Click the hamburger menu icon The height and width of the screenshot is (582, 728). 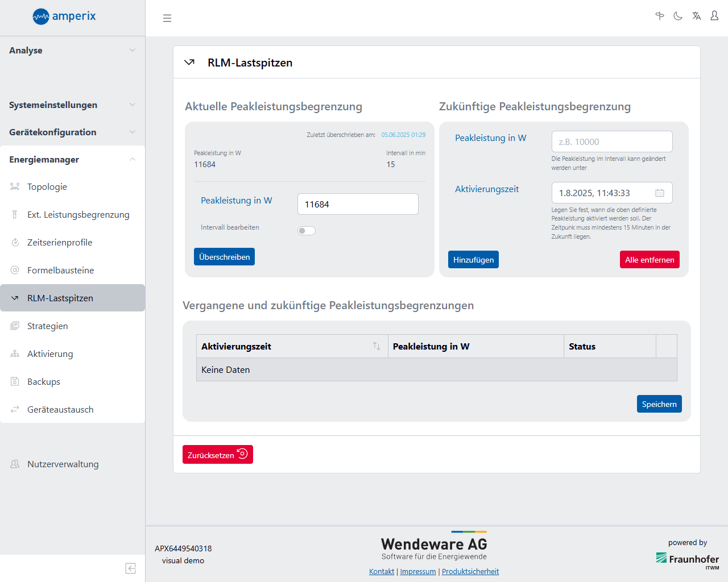[x=167, y=18]
